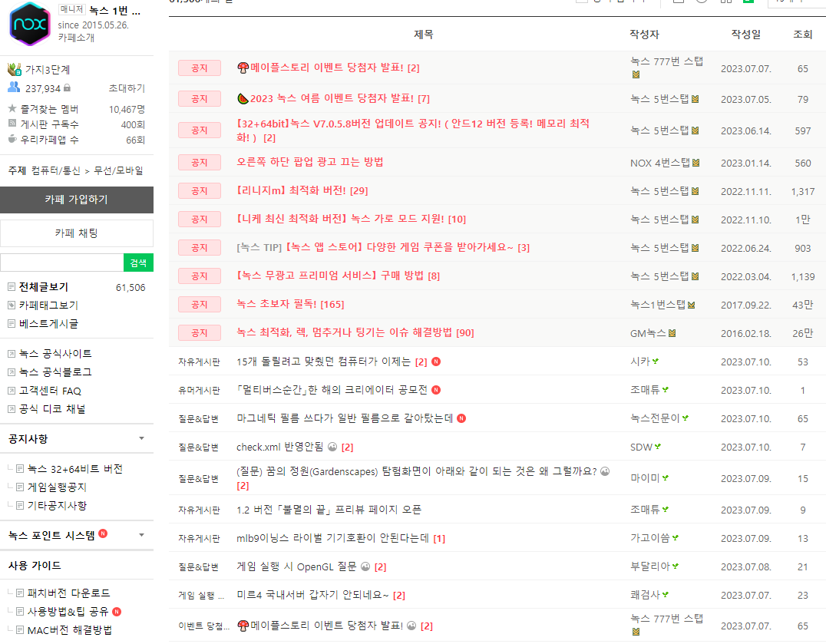
Task: Open the 베스트게시글 menu
Action: coord(48,324)
